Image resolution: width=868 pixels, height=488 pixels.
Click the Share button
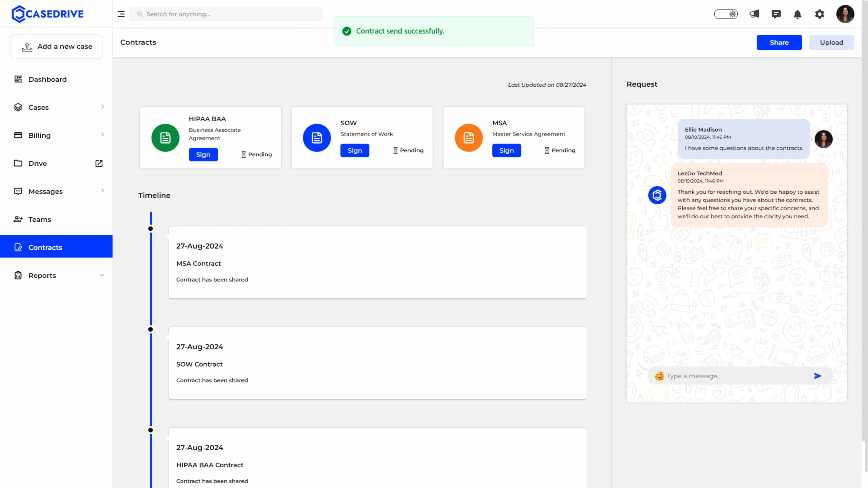click(779, 42)
